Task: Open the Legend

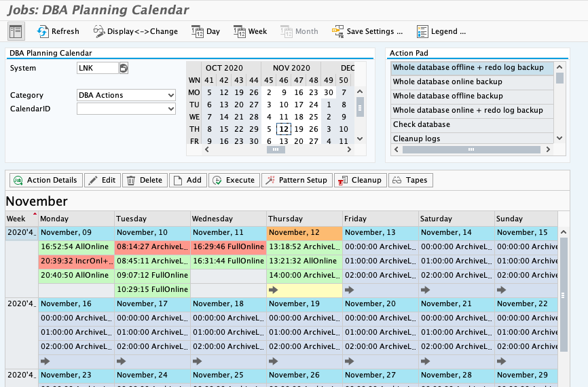Action: tap(441, 31)
